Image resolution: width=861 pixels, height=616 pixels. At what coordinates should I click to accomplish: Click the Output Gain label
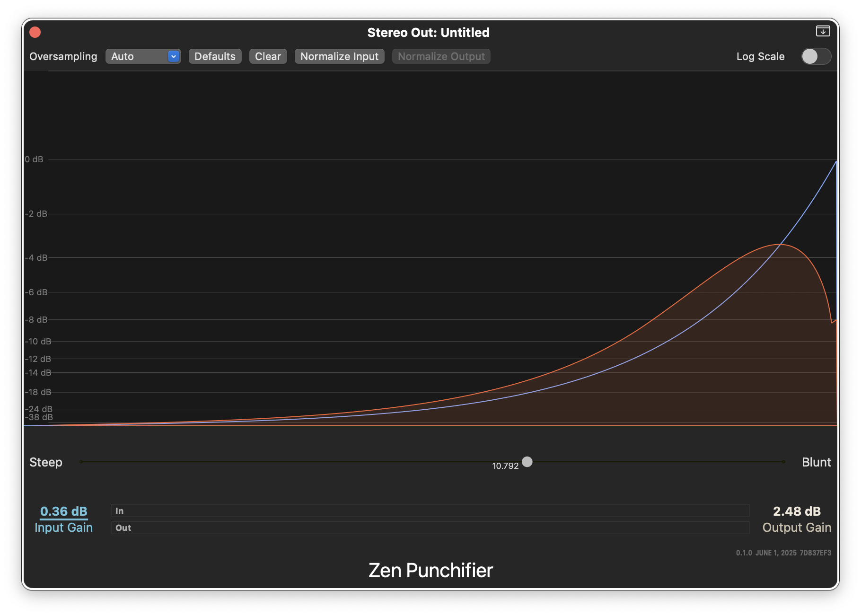point(797,528)
